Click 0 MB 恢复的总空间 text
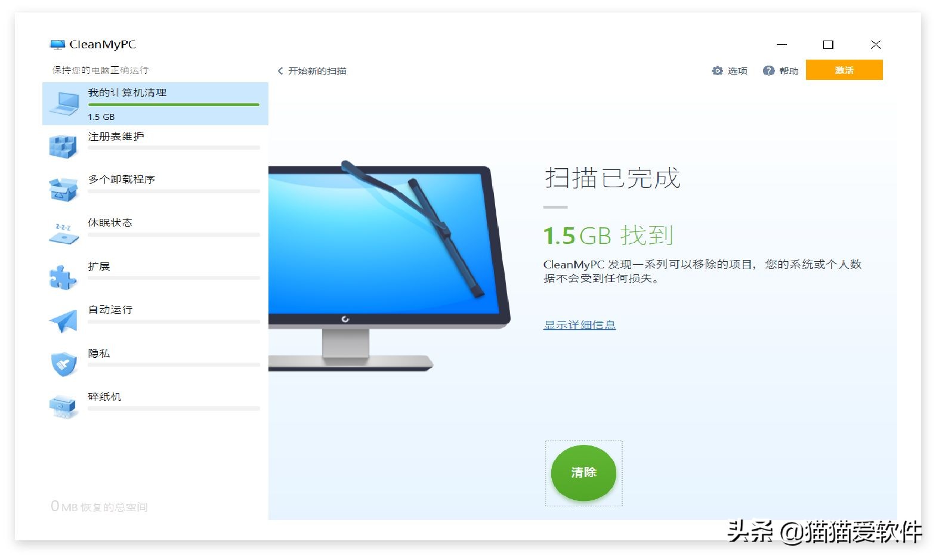939x560 pixels. pyautogui.click(x=99, y=507)
